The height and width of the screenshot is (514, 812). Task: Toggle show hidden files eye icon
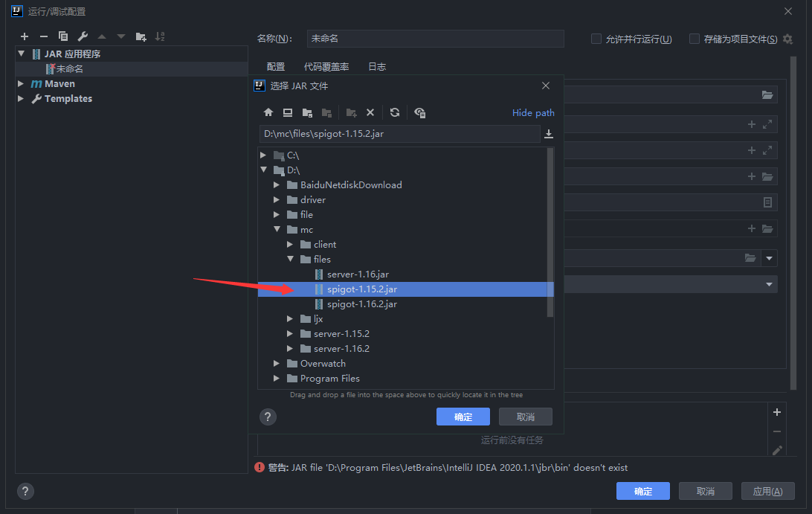click(420, 112)
